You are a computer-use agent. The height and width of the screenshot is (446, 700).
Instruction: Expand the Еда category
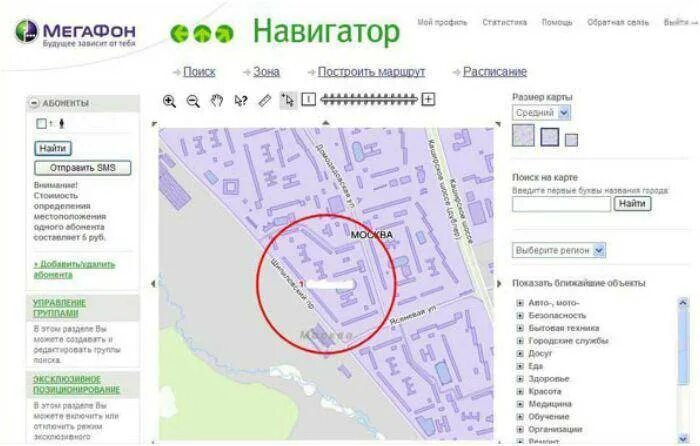click(x=520, y=366)
